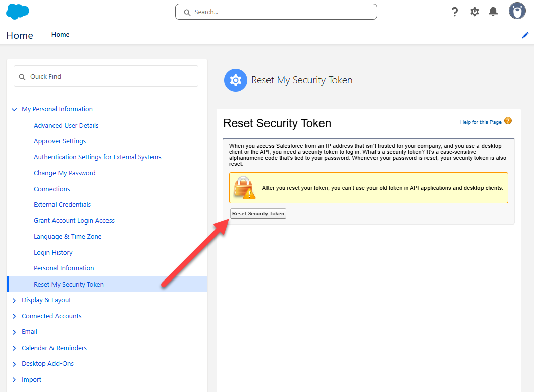Expand the Calendar & Reminders section
Image resolution: width=534 pixels, height=392 pixels.
[x=14, y=348]
